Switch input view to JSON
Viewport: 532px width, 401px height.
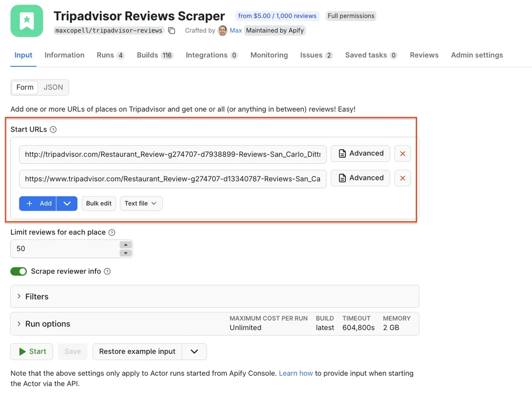coord(53,87)
